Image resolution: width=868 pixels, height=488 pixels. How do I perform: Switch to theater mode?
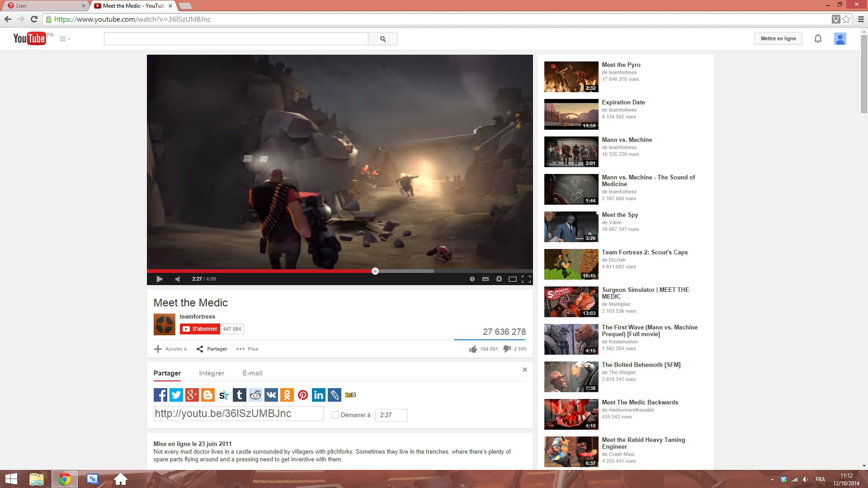coord(513,279)
